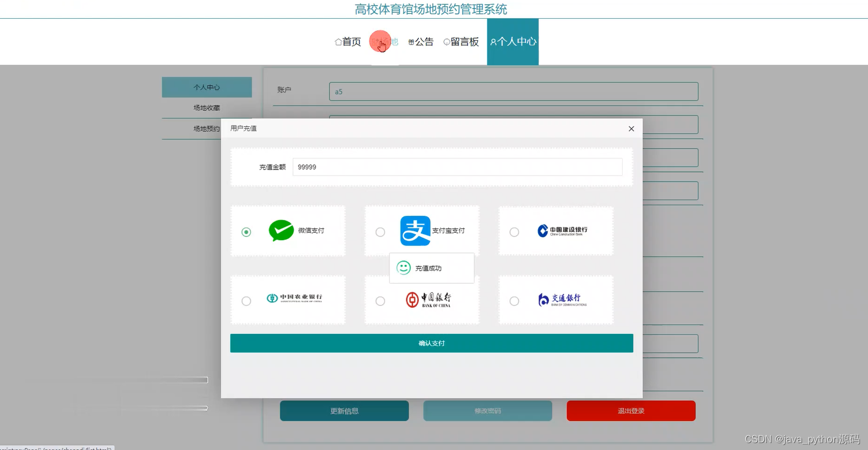The width and height of the screenshot is (868, 450).
Task: Click the Bank of China logo
Action: point(428,300)
